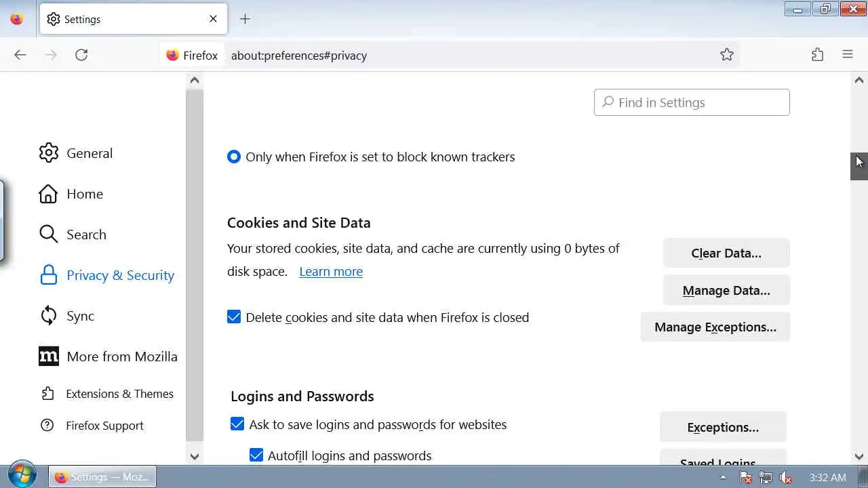Toggle Autofill logins and passwords checkbox
This screenshot has width=868, height=488.
[256, 455]
